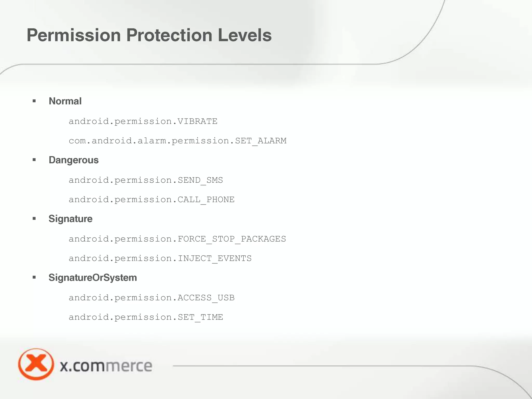
Task: Click the bullet marker beside SignatureOrSystem
Action: (34, 277)
